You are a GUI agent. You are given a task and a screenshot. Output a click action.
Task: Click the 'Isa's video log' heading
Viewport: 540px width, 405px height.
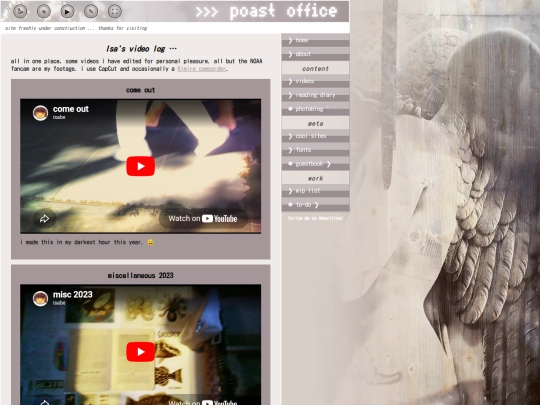click(x=141, y=49)
